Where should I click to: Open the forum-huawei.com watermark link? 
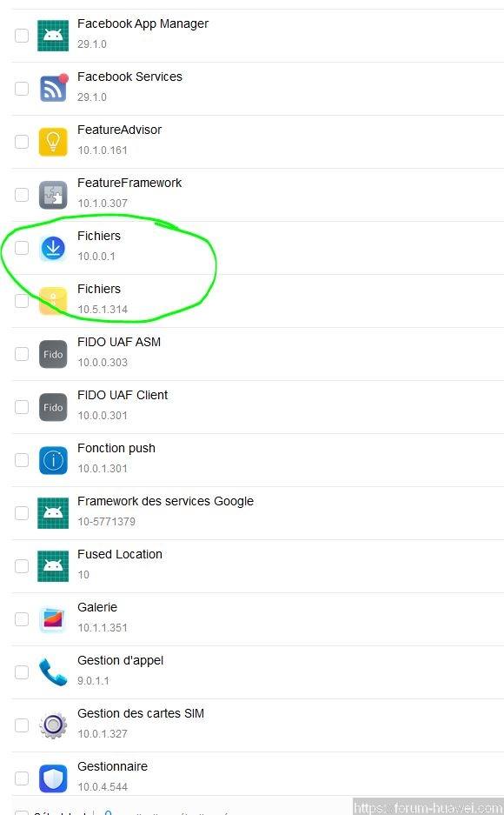(428, 808)
